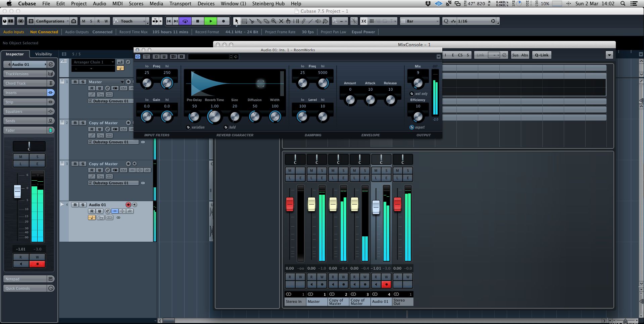This screenshot has height=324, width=644.
Task: Toggle the purple Cycle loop button
Action: tap(185, 21)
